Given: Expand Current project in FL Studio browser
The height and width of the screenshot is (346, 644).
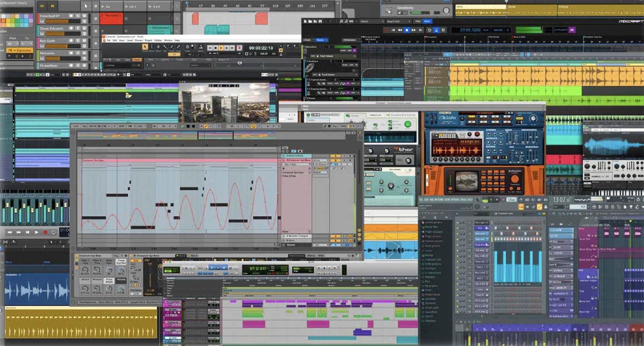Looking at the screenshot, I should coord(432,222).
